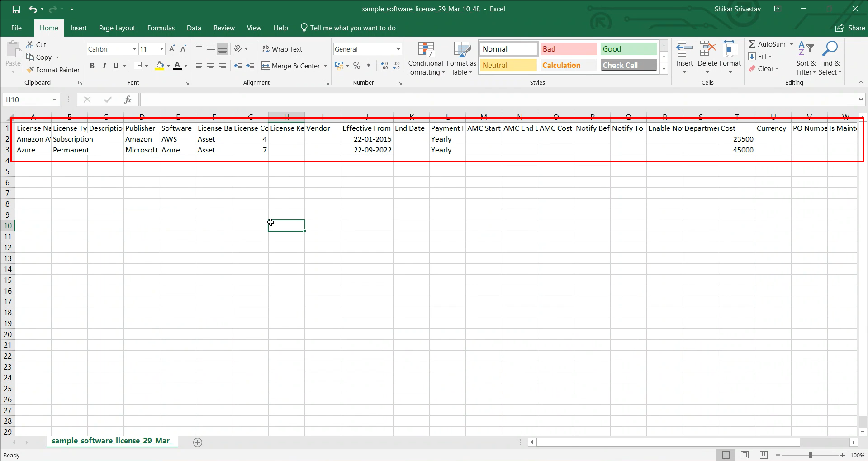Expand the General number format dropdown
The width and height of the screenshot is (868, 461).
pos(398,49)
